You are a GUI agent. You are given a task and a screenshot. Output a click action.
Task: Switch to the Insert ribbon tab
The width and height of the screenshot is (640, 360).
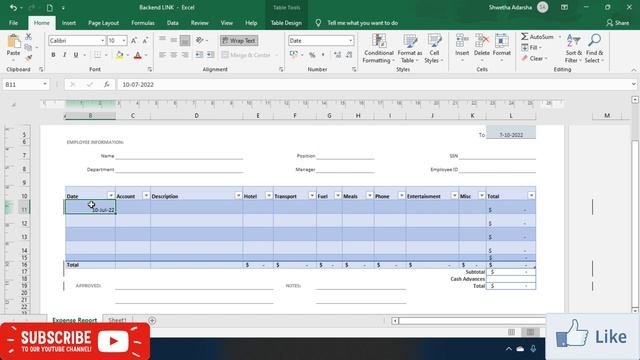click(69, 23)
